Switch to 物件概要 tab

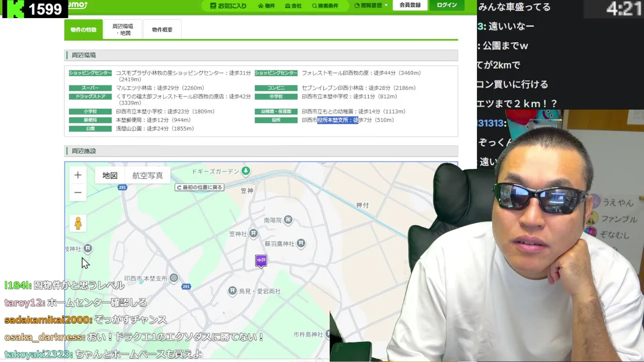pos(162,30)
